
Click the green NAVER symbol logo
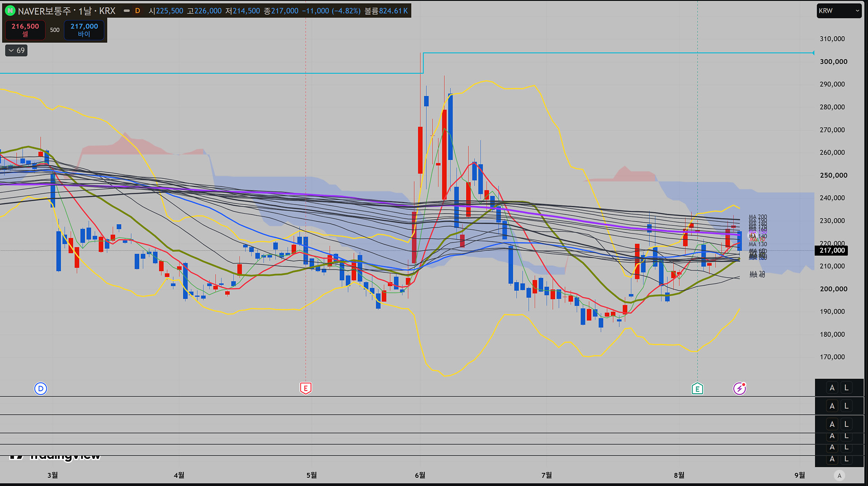(10, 10)
